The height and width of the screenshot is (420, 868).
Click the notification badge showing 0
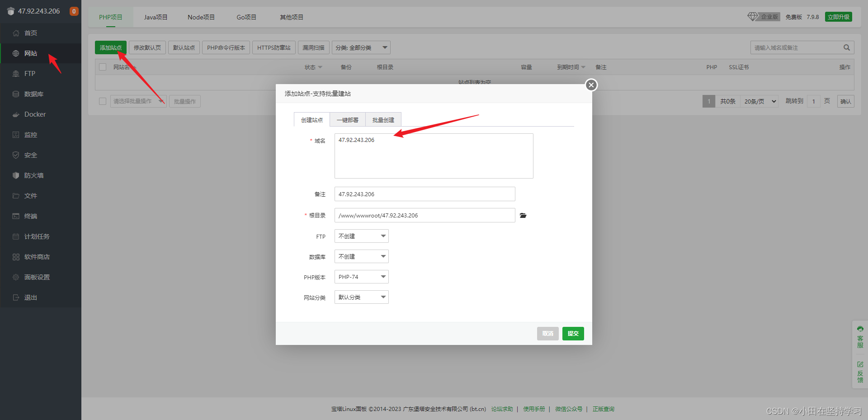coord(74,11)
